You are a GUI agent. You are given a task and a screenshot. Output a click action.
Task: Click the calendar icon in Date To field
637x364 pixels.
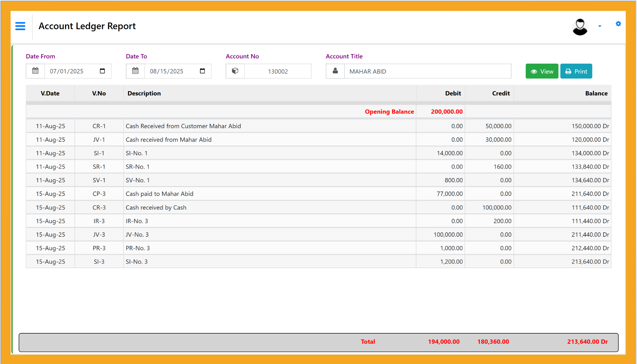[135, 71]
